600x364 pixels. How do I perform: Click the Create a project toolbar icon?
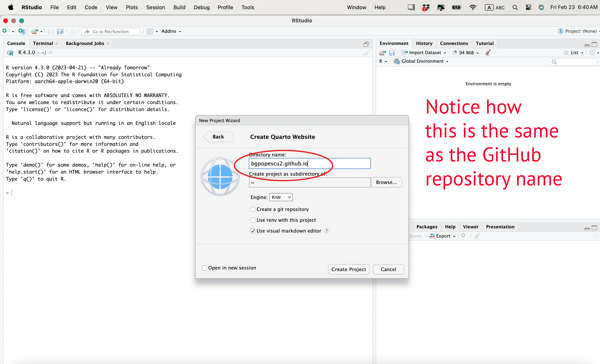click(22, 31)
